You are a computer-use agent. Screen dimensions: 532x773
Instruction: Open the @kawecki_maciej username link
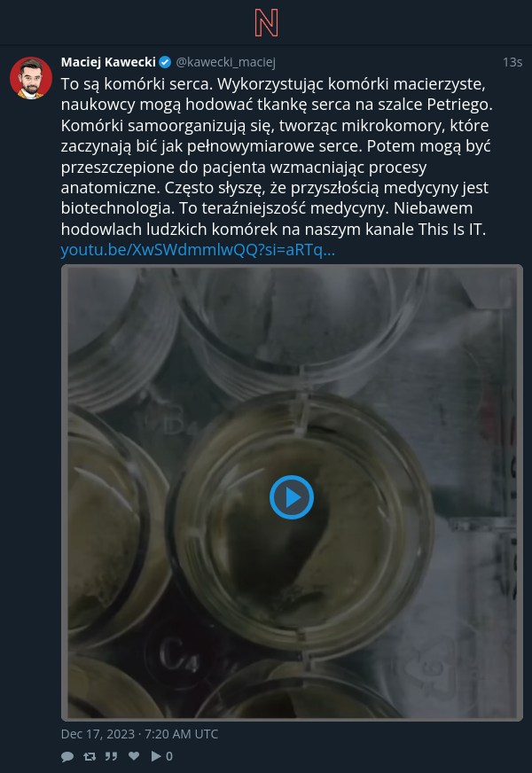225,62
